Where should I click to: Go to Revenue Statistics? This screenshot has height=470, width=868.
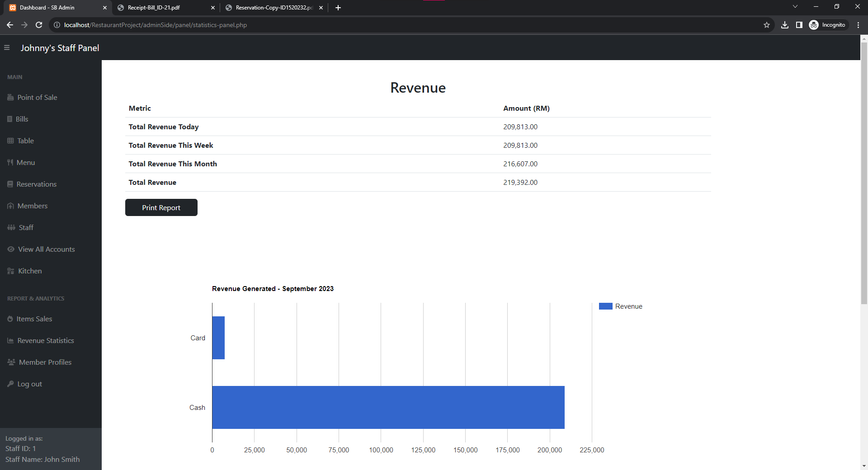click(x=45, y=340)
